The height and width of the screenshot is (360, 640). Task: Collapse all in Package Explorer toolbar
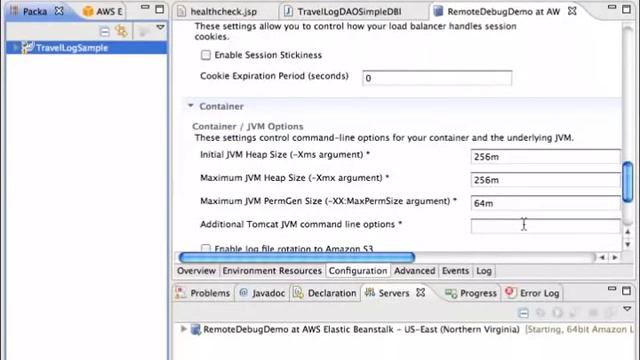[x=104, y=31]
